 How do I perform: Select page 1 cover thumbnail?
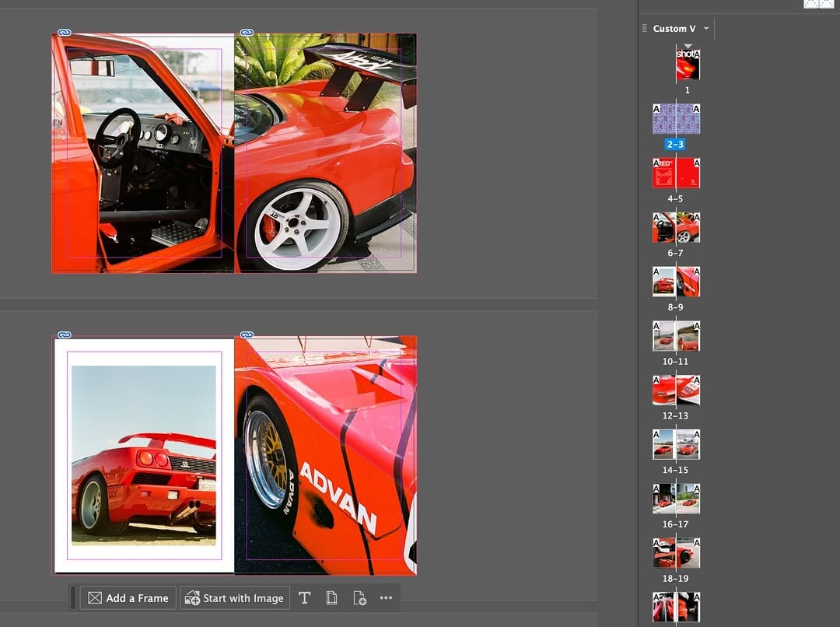point(688,65)
